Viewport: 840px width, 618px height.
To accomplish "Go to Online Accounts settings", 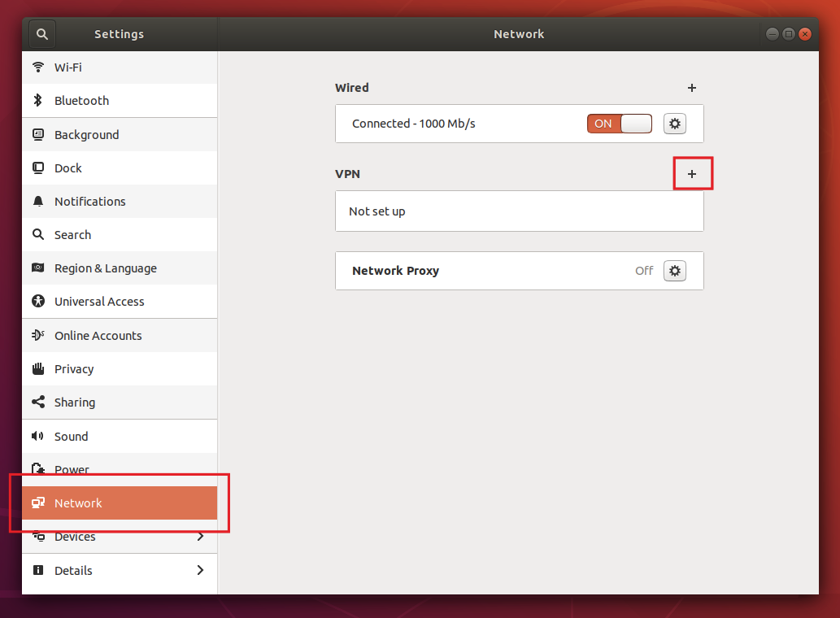I will tap(98, 336).
